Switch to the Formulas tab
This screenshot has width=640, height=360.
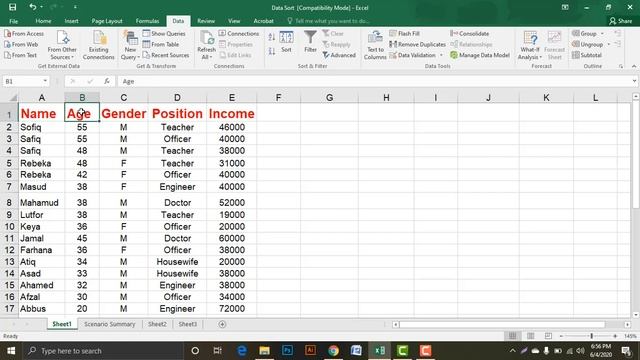(x=147, y=21)
